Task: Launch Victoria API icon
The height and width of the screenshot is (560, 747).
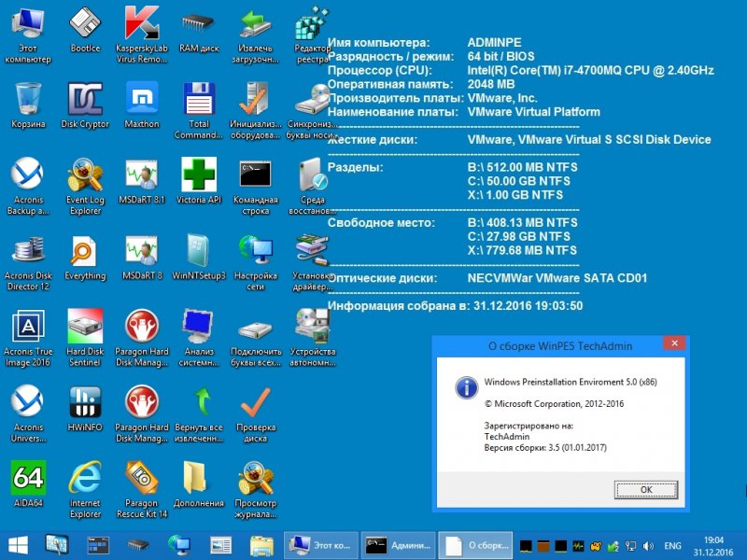Action: click(x=199, y=181)
